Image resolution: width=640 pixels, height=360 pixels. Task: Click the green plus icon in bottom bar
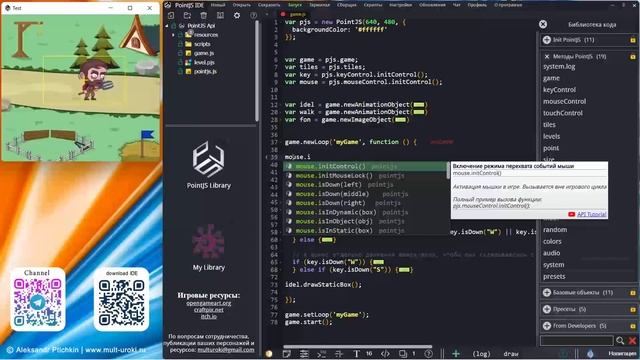456,354
